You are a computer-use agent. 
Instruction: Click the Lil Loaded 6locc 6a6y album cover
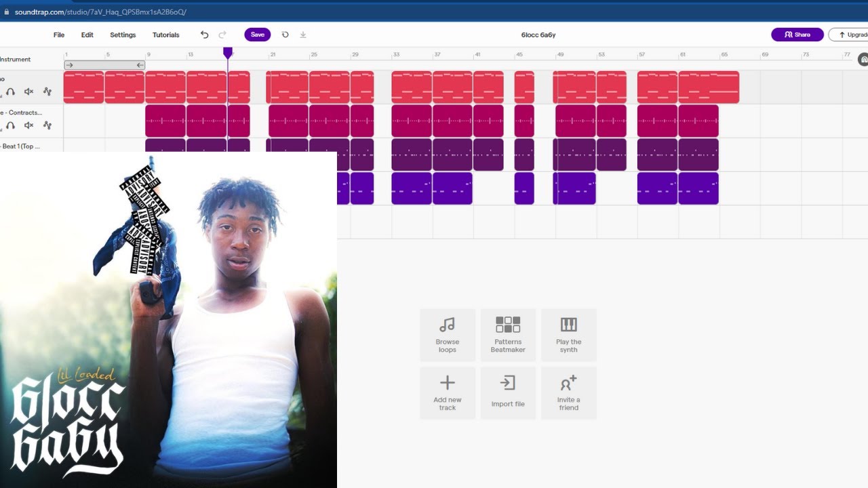pyautogui.click(x=168, y=320)
